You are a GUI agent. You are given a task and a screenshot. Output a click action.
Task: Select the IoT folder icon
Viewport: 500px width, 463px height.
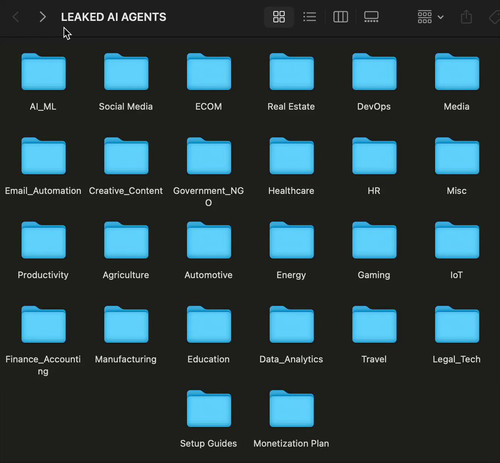[457, 240]
